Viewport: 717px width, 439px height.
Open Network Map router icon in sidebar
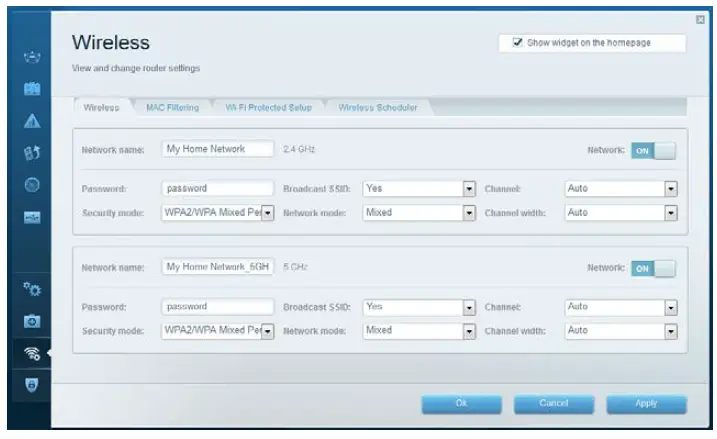(32, 57)
